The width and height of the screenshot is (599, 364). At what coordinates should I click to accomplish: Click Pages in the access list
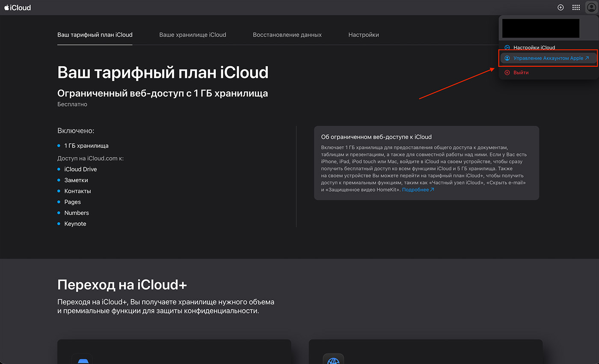click(72, 202)
